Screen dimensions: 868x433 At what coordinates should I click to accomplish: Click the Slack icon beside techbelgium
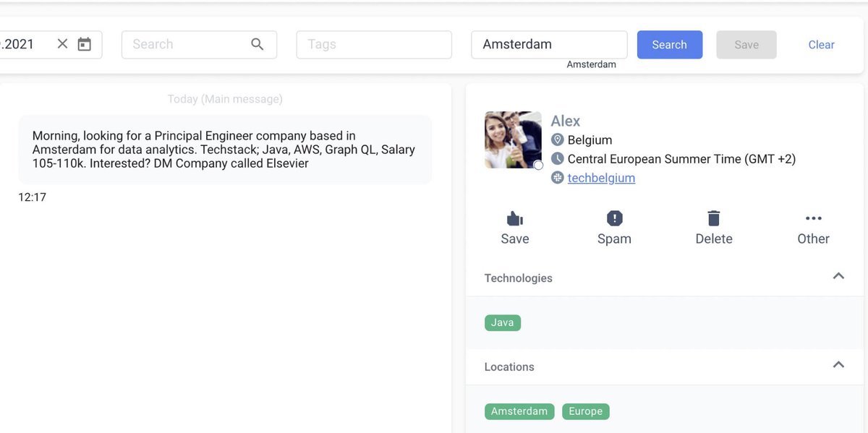557,178
